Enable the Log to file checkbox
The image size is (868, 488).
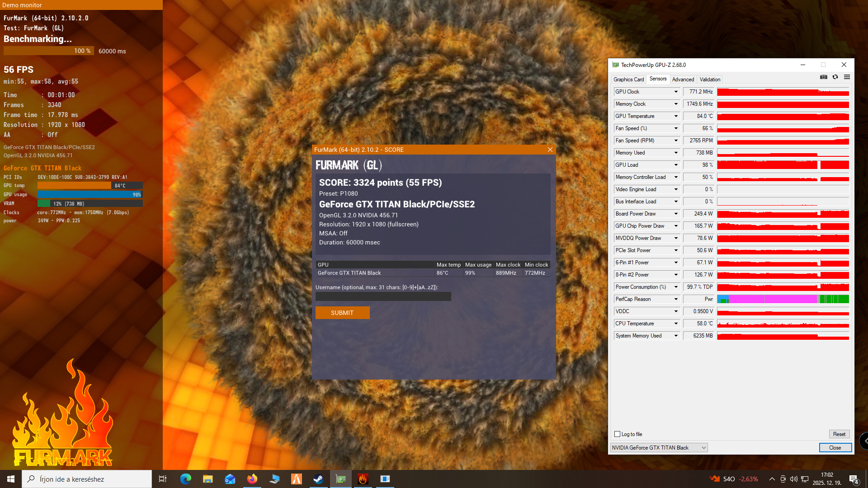point(617,434)
